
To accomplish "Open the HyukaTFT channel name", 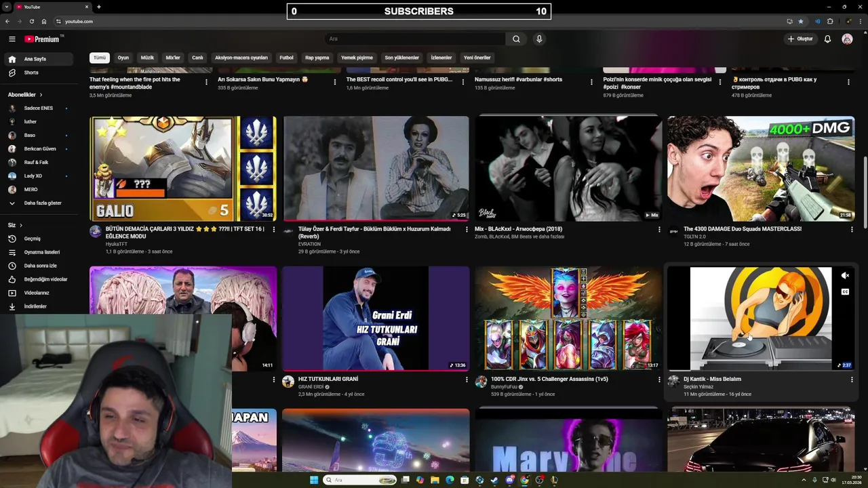I will pos(117,244).
